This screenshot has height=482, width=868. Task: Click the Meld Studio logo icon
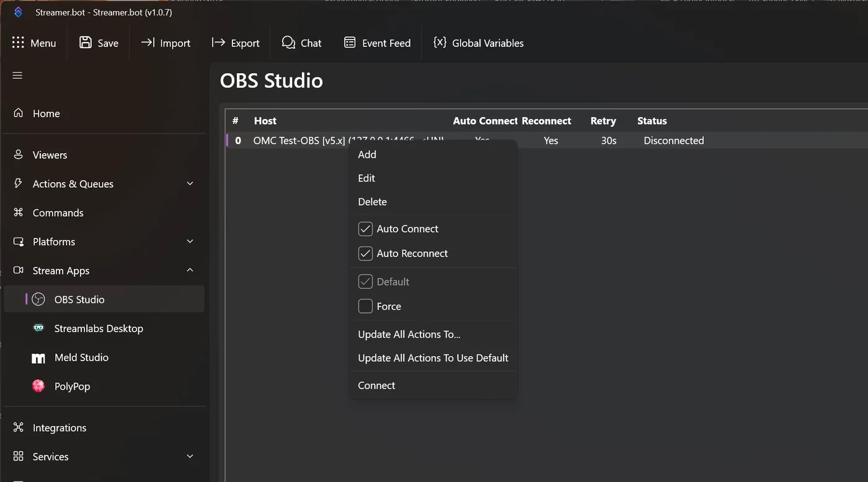click(x=38, y=357)
